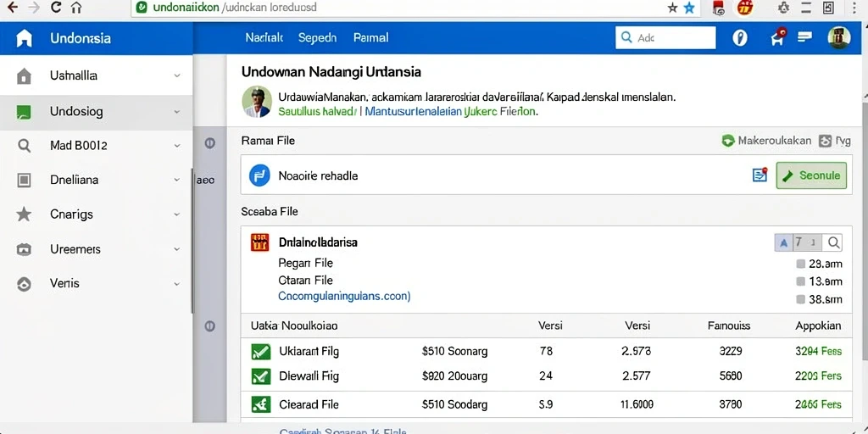
Task: Click the blue bookmark star in address bar
Action: click(689, 8)
